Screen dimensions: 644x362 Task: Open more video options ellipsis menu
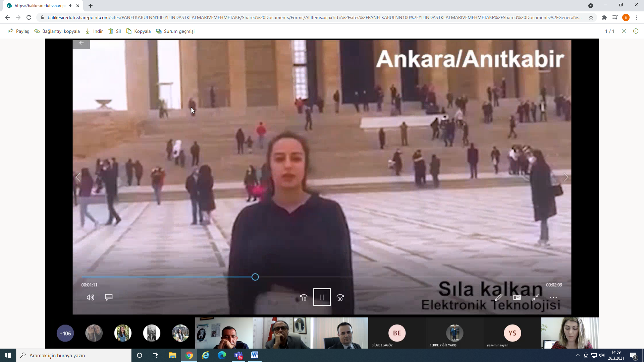pyautogui.click(x=553, y=297)
